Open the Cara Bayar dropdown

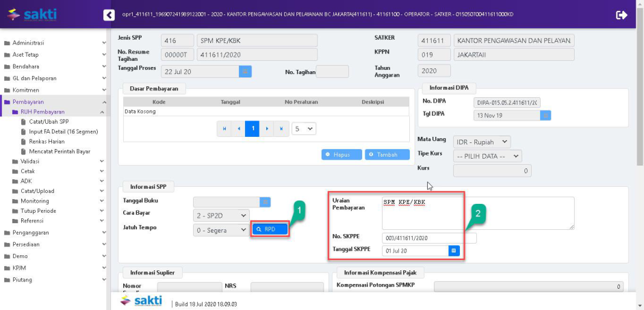(x=221, y=216)
